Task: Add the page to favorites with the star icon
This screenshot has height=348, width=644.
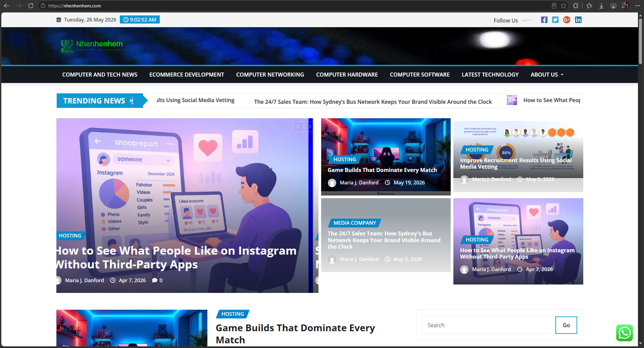Action: 563,6
